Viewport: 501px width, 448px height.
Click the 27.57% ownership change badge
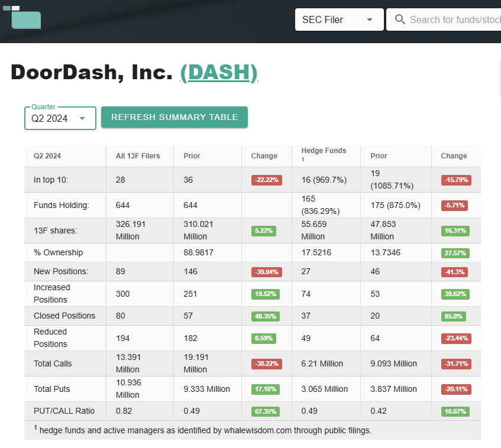[455, 253]
